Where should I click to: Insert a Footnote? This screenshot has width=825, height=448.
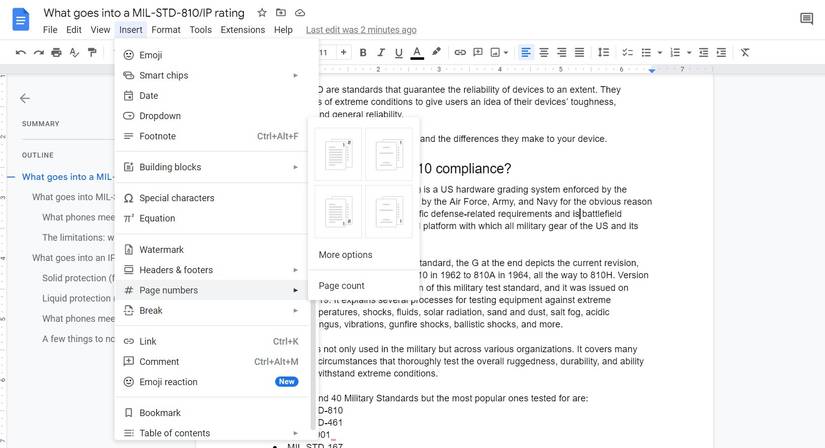click(211, 136)
